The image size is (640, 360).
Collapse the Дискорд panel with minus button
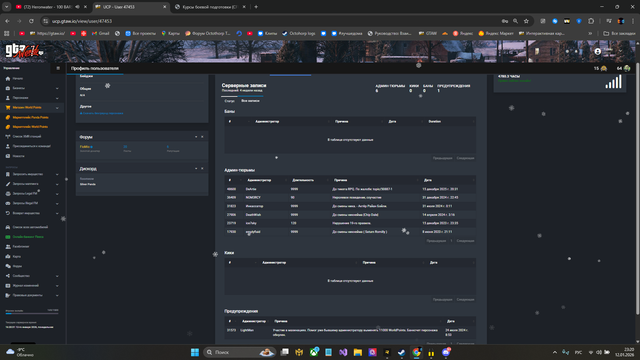coord(196,169)
